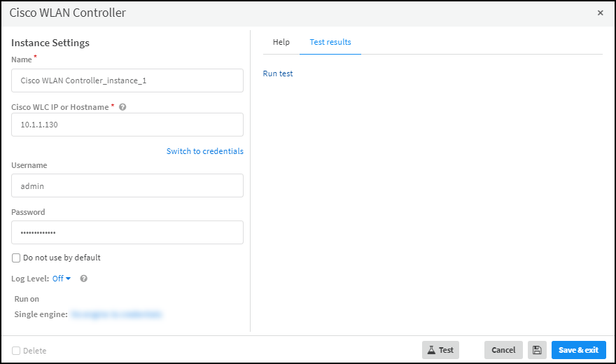Enable Do not use by default

click(16, 258)
